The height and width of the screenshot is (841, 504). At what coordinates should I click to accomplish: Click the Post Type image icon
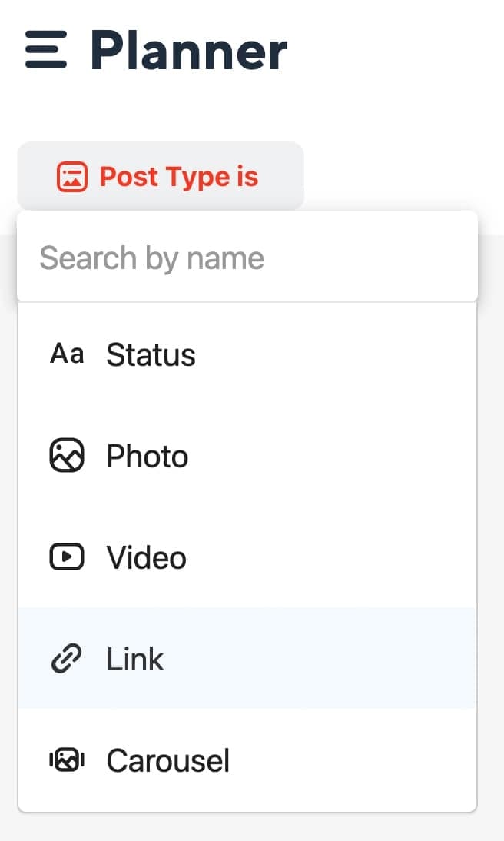pos(72,177)
